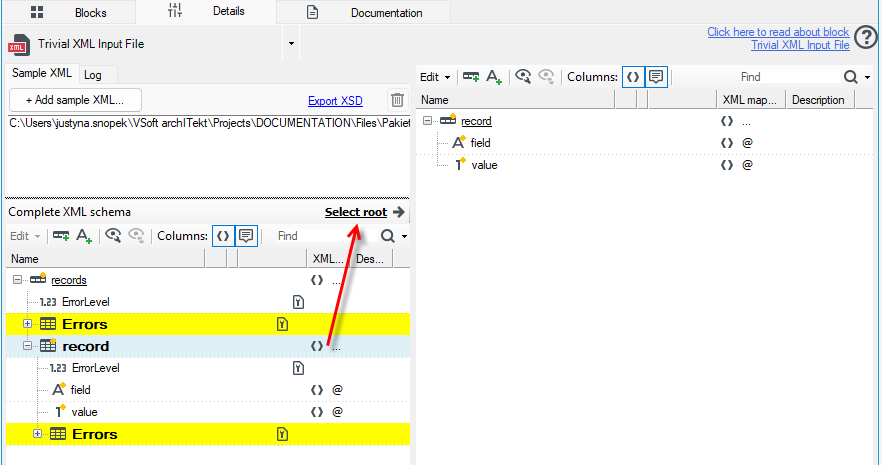This screenshot has width=882, height=465.
Task: Click the XML map... column header
Action: pos(750,100)
